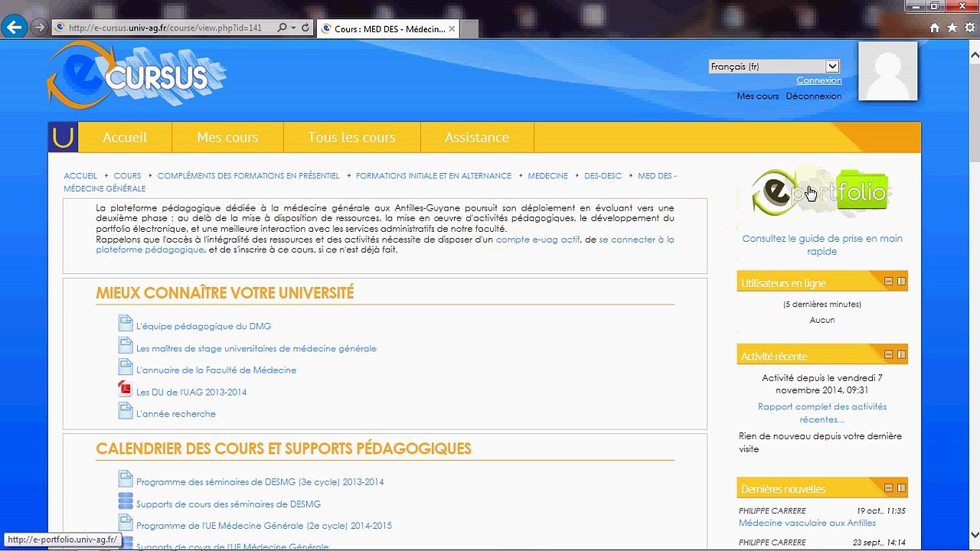Click COMPLÉMENTS DES FORMATIONS EN PRÉSENTIEL breadcrumb

point(248,176)
